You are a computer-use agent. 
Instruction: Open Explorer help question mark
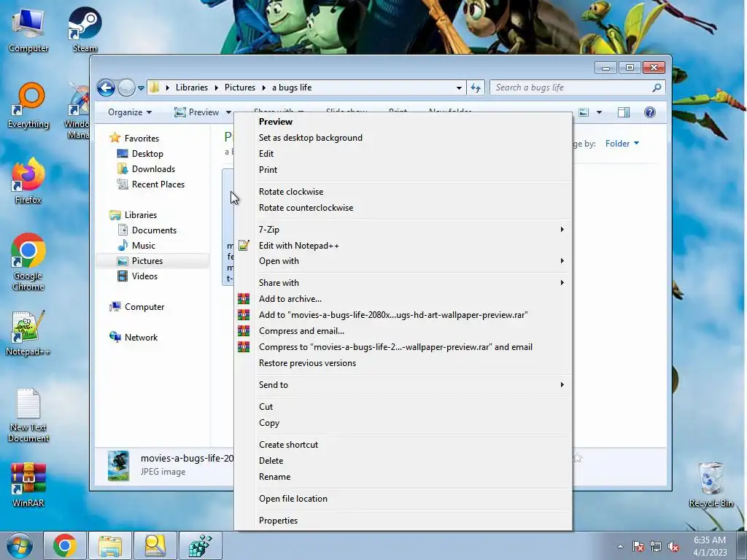point(650,112)
